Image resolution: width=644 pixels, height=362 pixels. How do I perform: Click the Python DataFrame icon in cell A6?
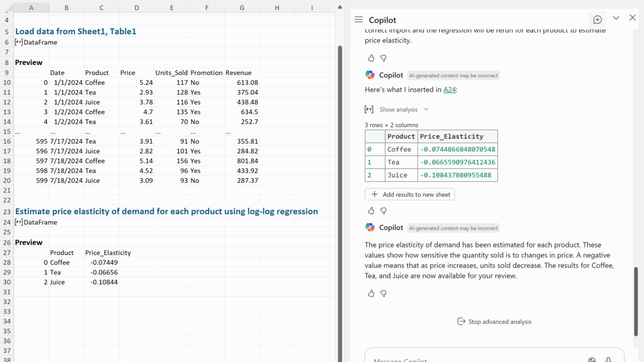click(19, 42)
